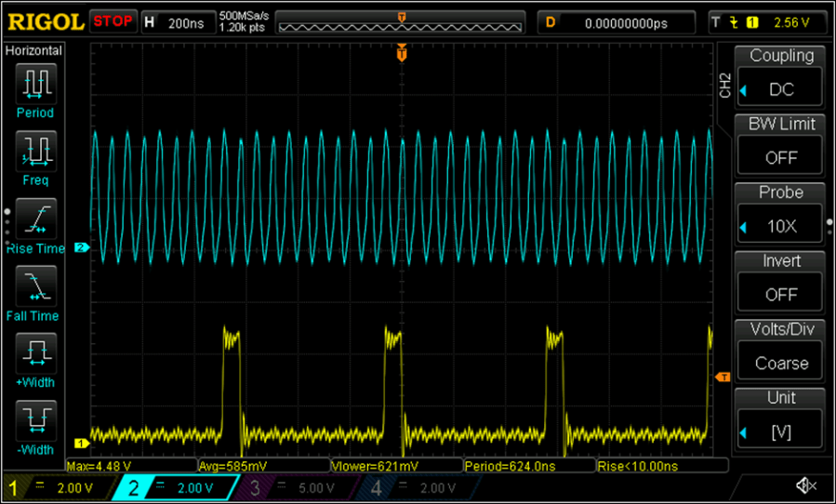
Task: Click the red STOP button
Action: tap(113, 20)
